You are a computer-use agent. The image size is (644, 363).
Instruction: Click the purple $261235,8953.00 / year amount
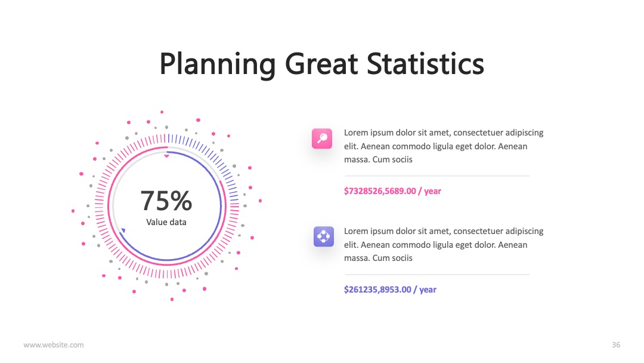pos(390,290)
